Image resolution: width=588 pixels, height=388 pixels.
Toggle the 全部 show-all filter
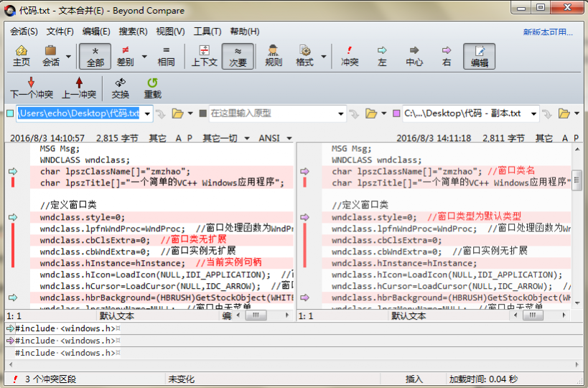[95, 56]
